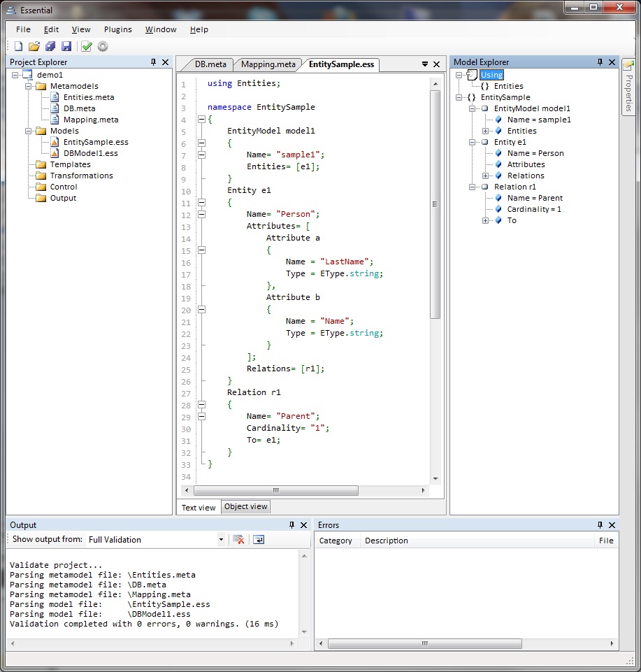Pin the Project Explorer panel
Viewport: 641px width, 672px height.
pos(154,62)
